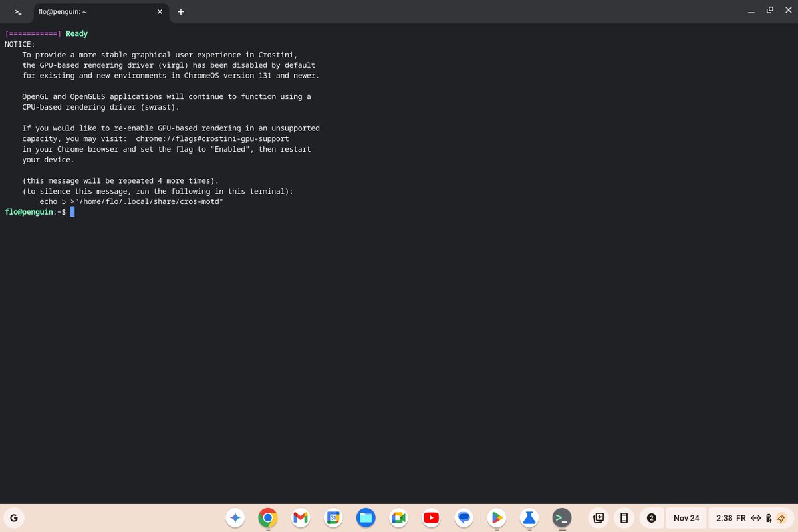Click the network status arrows icon

756,518
